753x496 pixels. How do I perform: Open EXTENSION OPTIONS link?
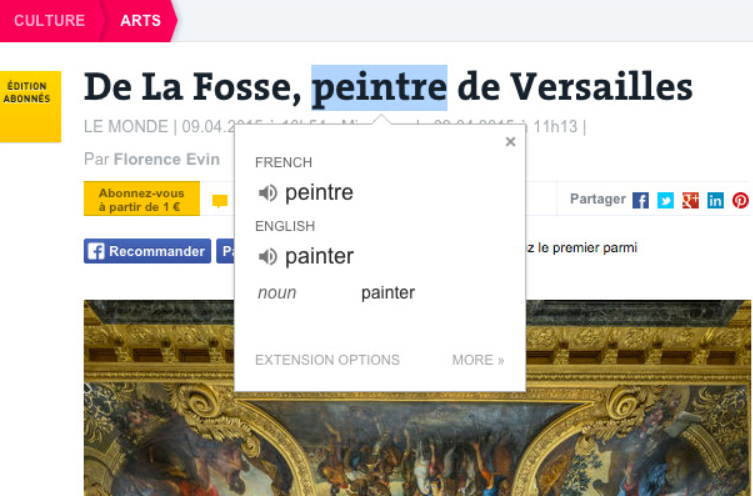[x=327, y=360]
